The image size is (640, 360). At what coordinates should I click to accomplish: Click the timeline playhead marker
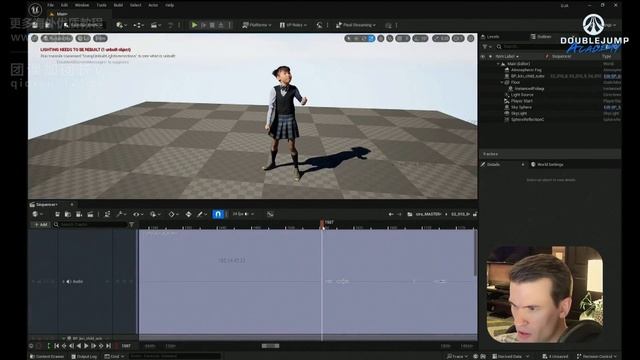322,223
